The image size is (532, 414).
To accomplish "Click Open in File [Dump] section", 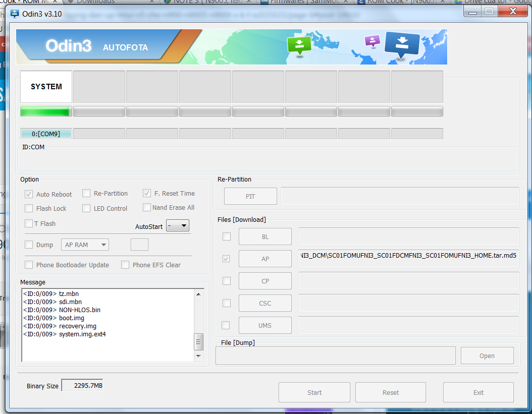I will coord(487,356).
